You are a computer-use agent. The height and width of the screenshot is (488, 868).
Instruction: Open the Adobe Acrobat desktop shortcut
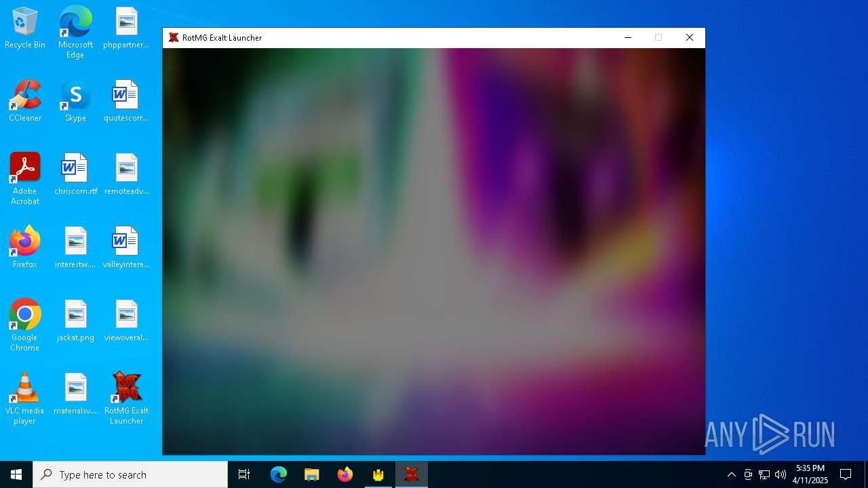click(25, 179)
